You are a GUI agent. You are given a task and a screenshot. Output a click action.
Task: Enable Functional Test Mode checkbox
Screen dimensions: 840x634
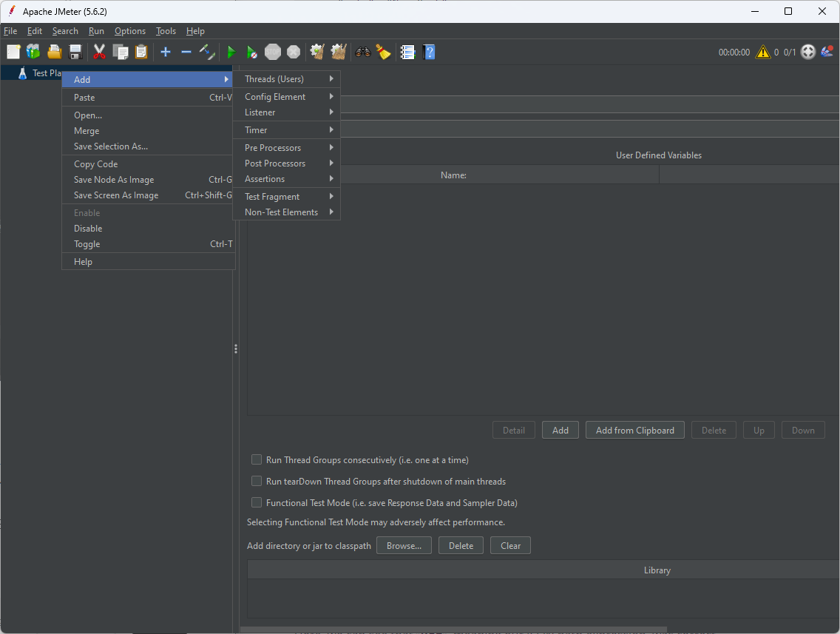[x=257, y=503]
